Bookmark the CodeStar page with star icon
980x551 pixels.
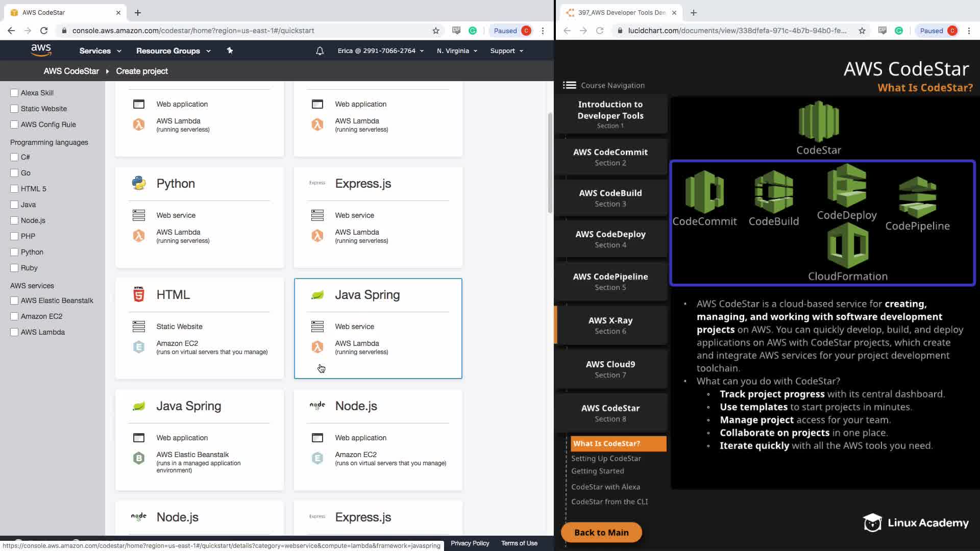click(436, 31)
